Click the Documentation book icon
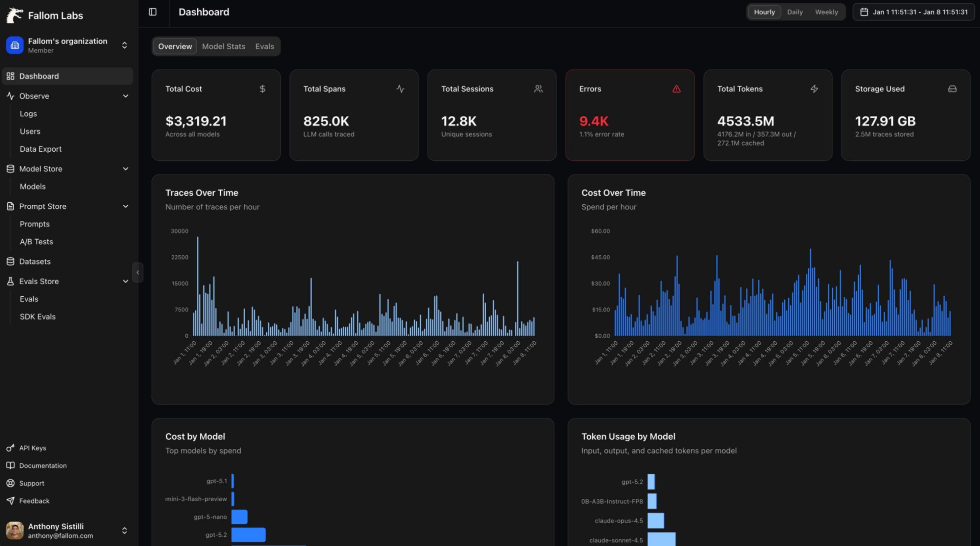The image size is (980, 546). tap(11, 465)
